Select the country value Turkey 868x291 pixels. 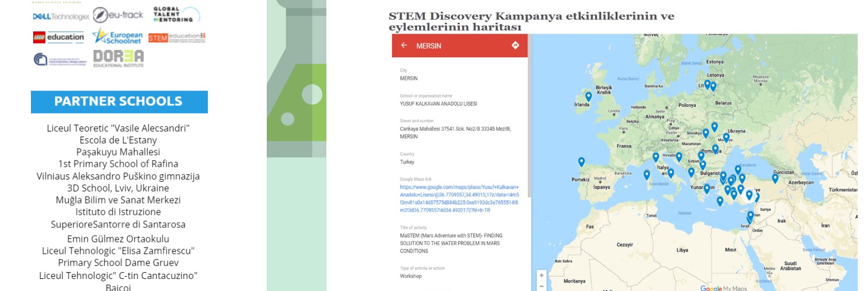click(x=407, y=162)
